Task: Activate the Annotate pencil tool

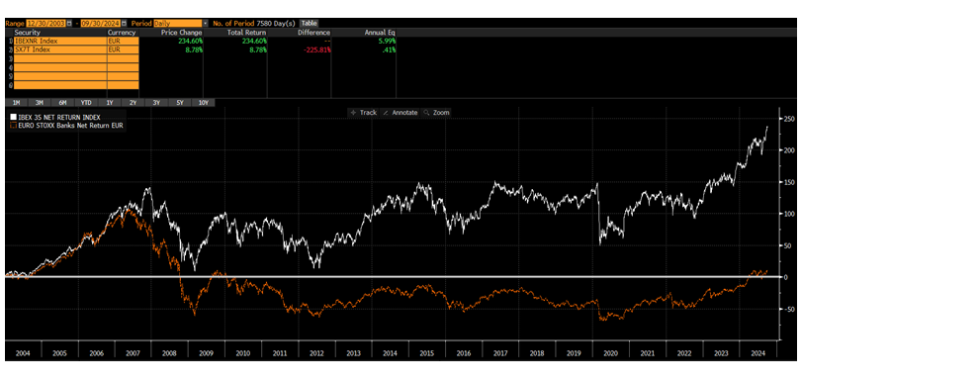Action: tap(400, 113)
